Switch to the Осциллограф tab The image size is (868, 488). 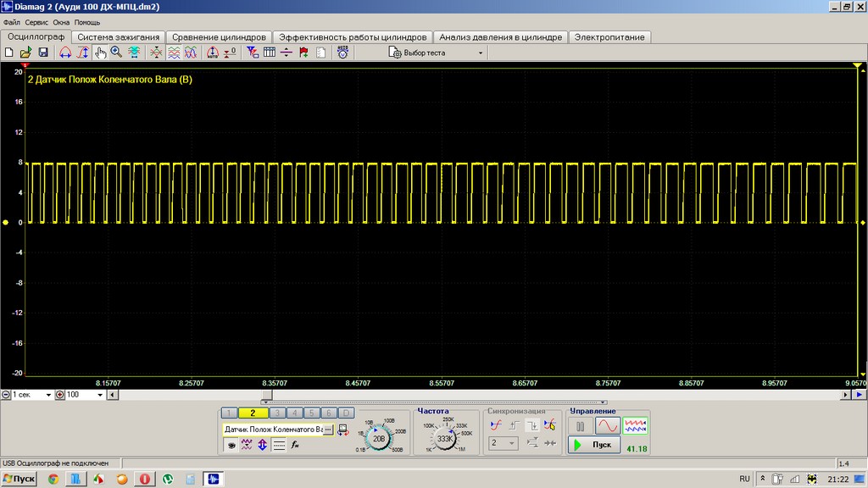(x=36, y=36)
